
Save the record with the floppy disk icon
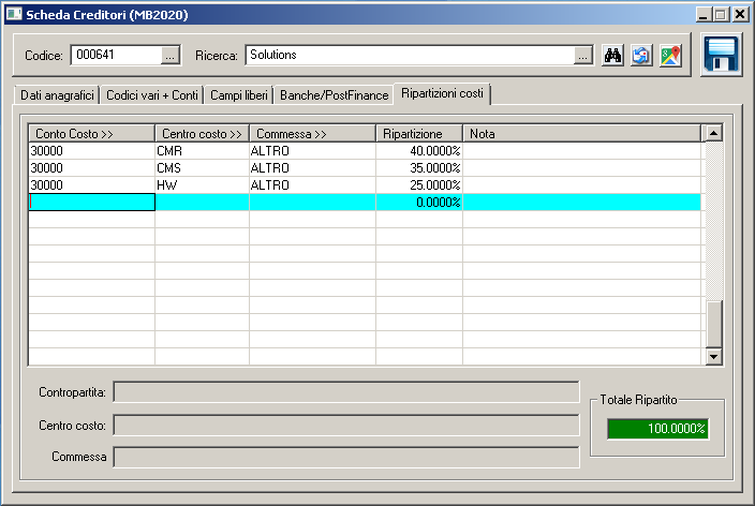[720, 55]
